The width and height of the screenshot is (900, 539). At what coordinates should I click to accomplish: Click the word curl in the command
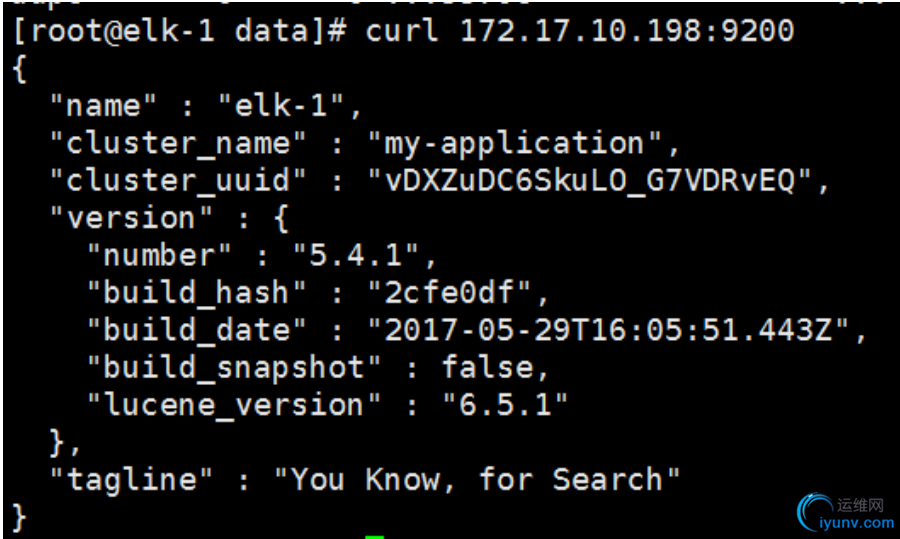pyautogui.click(x=401, y=29)
